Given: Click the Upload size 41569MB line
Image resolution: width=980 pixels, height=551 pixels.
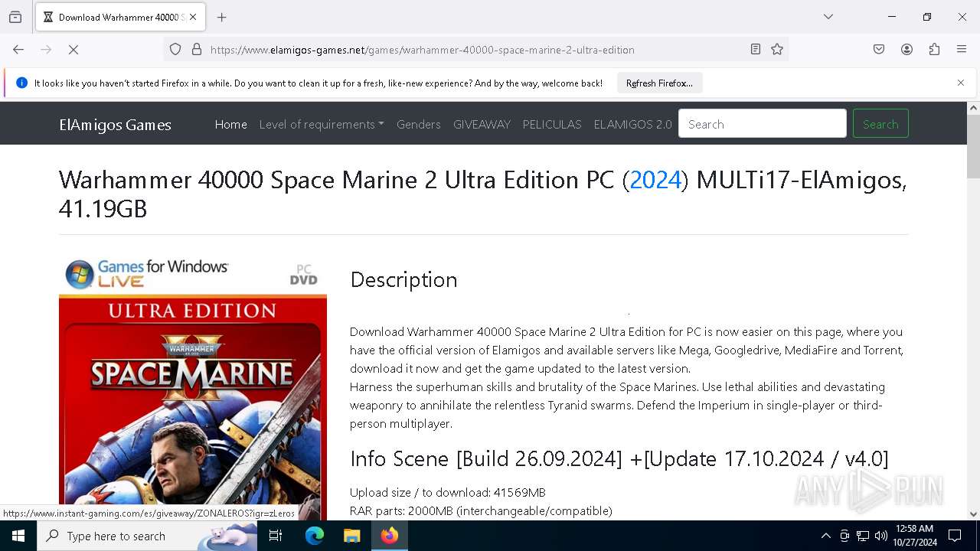Looking at the screenshot, I should coord(448,492).
